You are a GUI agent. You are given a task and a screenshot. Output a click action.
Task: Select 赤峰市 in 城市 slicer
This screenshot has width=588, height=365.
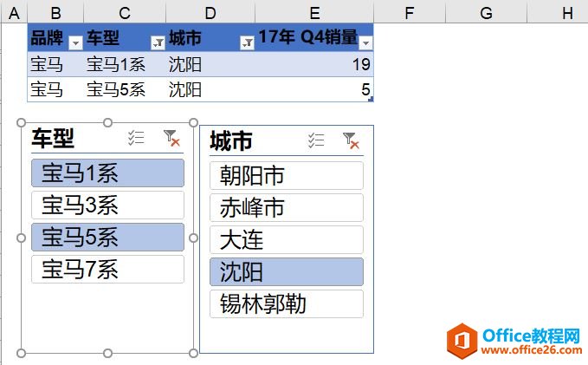point(287,208)
